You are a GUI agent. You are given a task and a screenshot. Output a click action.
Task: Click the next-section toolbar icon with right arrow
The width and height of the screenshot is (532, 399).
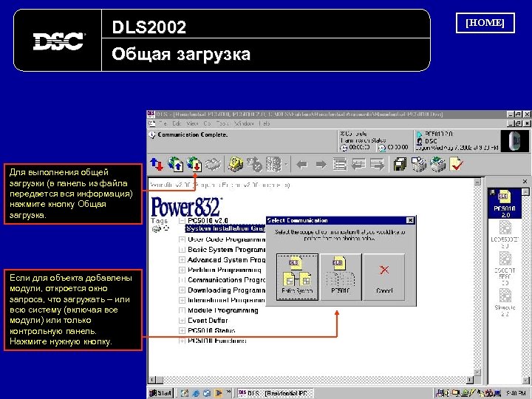tap(378, 165)
